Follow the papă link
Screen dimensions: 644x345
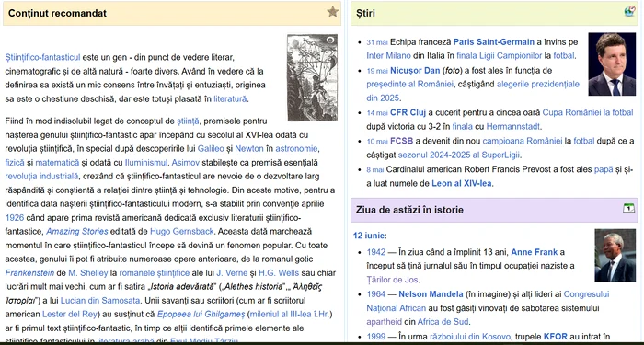[604, 169]
